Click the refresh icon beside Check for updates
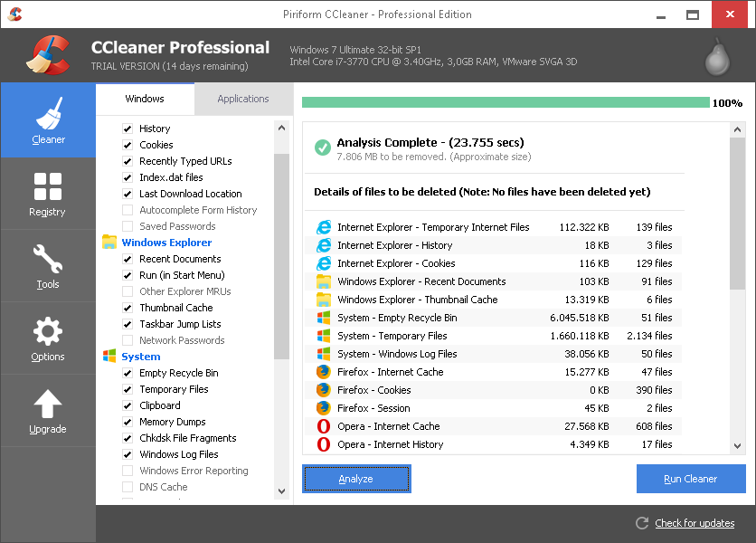756x543 pixels. click(642, 523)
